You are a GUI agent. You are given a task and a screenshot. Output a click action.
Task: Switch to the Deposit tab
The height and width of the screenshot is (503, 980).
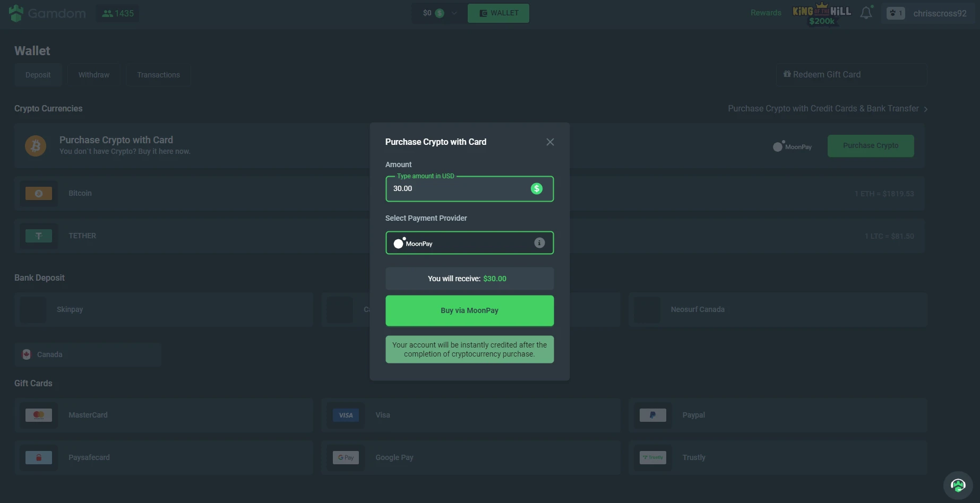tap(38, 75)
